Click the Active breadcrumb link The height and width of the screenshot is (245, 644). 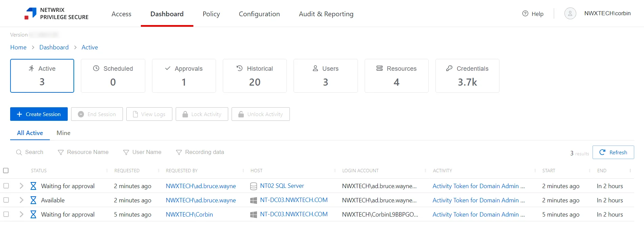coord(90,47)
